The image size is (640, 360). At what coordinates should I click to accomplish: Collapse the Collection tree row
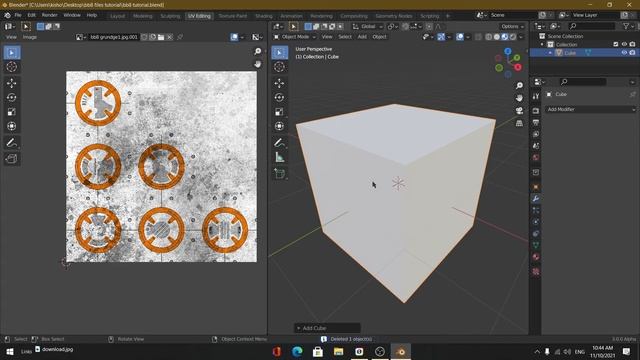point(542,44)
